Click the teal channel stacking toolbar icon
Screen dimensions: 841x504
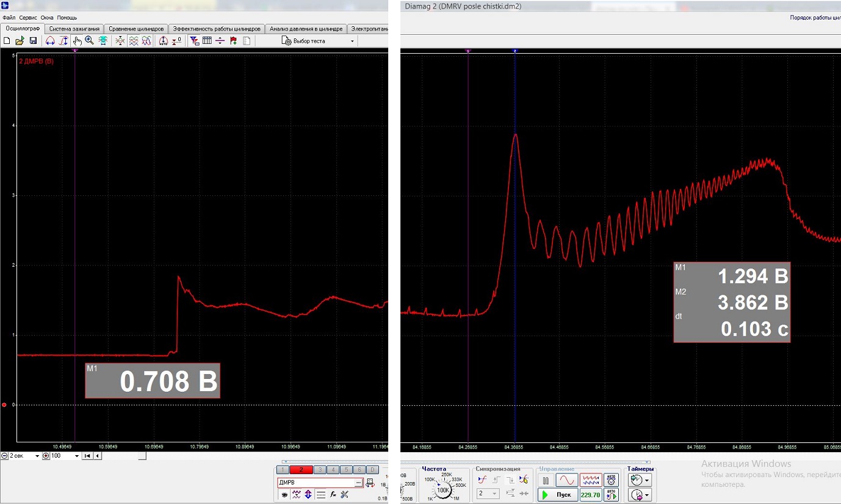click(x=103, y=41)
